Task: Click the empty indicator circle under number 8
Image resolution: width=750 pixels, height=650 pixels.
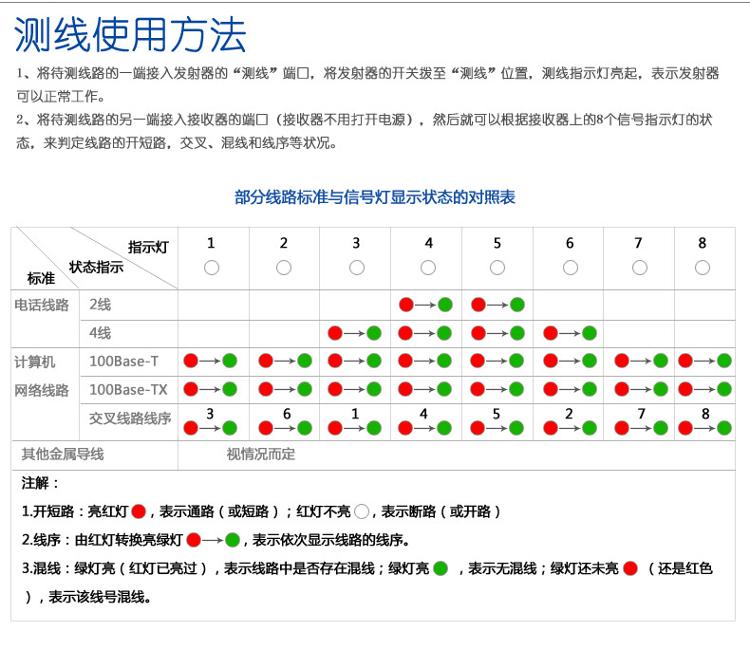Action: pos(702,267)
